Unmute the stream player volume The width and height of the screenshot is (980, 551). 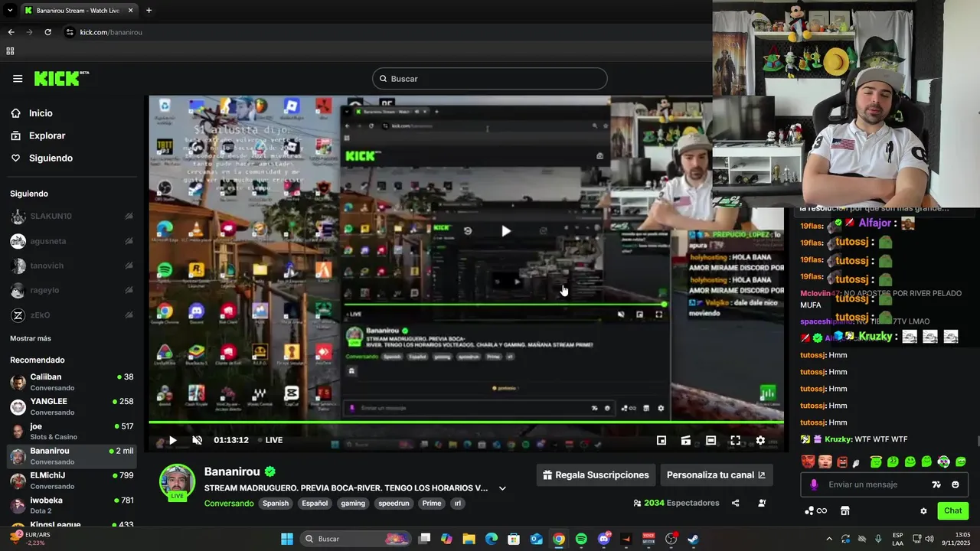tap(197, 440)
